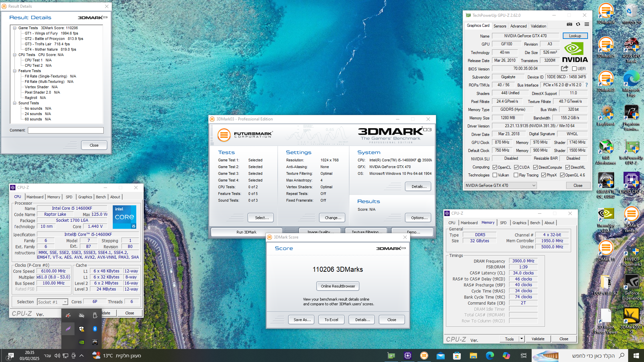Screen dimensions: 644x362
Task: Toggle the DirectCompute checkbox in GPU-Z
Action: (535, 167)
